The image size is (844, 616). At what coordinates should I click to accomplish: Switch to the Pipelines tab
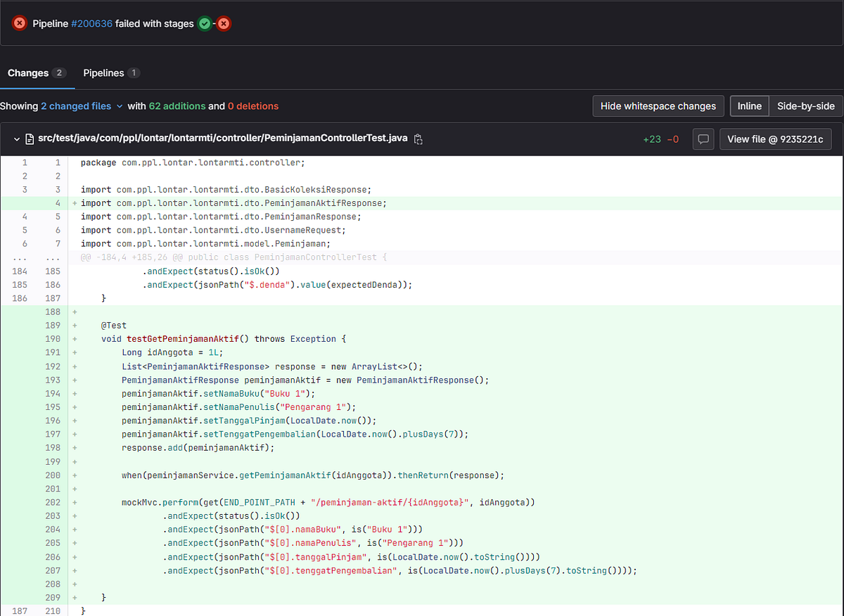coord(111,73)
